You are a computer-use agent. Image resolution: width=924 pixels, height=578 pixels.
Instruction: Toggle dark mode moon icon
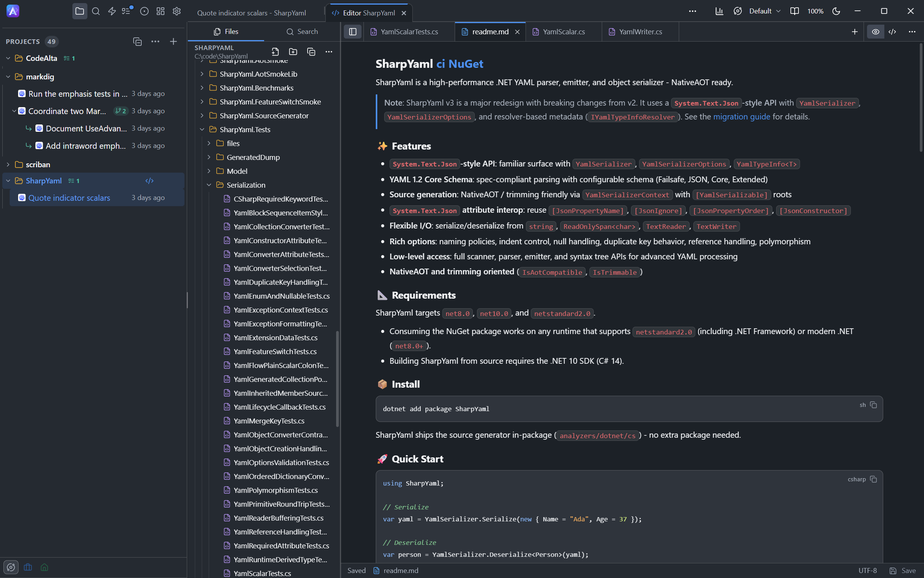tap(836, 11)
